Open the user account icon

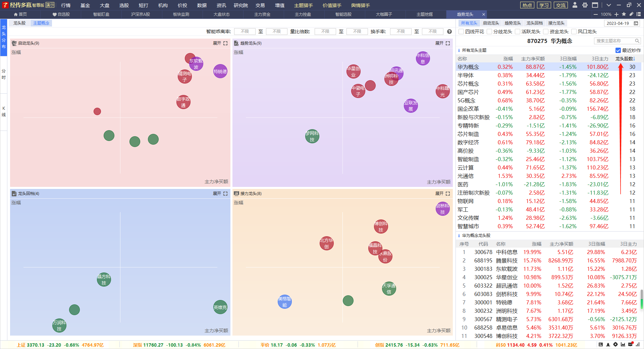(575, 5)
